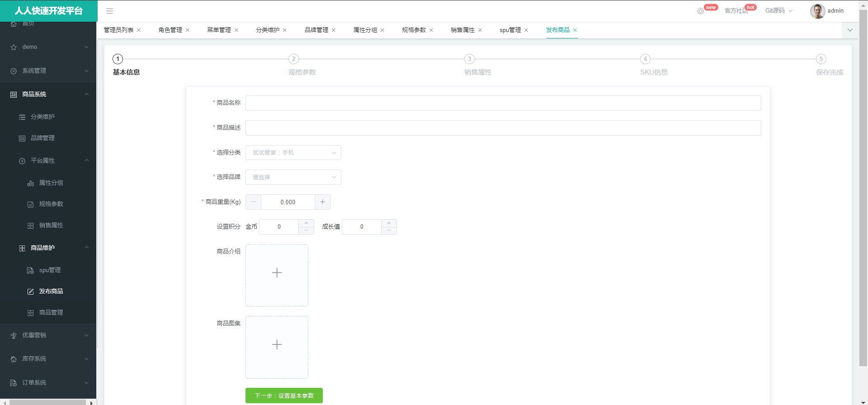The height and width of the screenshot is (405, 868).
Task: Open the 选择品牌 dropdown
Action: click(x=293, y=177)
